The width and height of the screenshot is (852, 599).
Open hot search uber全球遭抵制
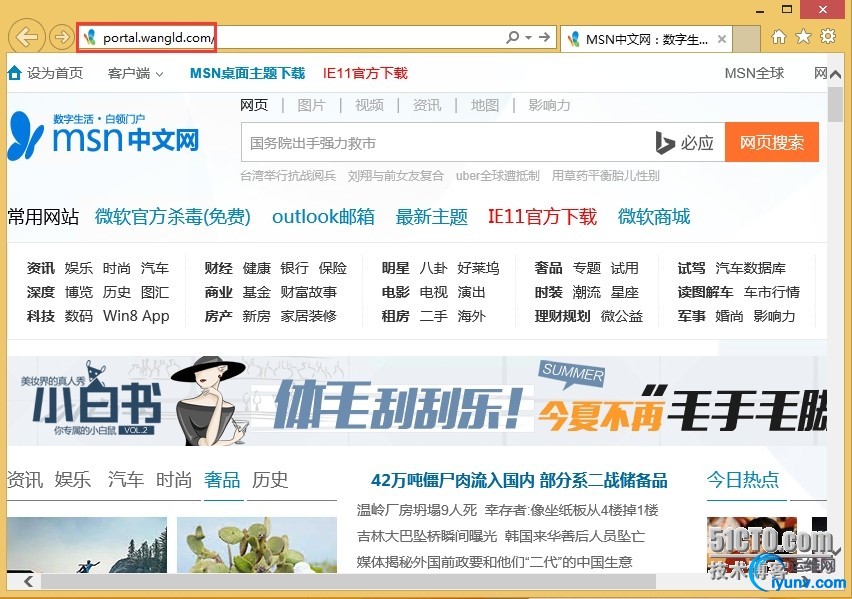[497, 176]
